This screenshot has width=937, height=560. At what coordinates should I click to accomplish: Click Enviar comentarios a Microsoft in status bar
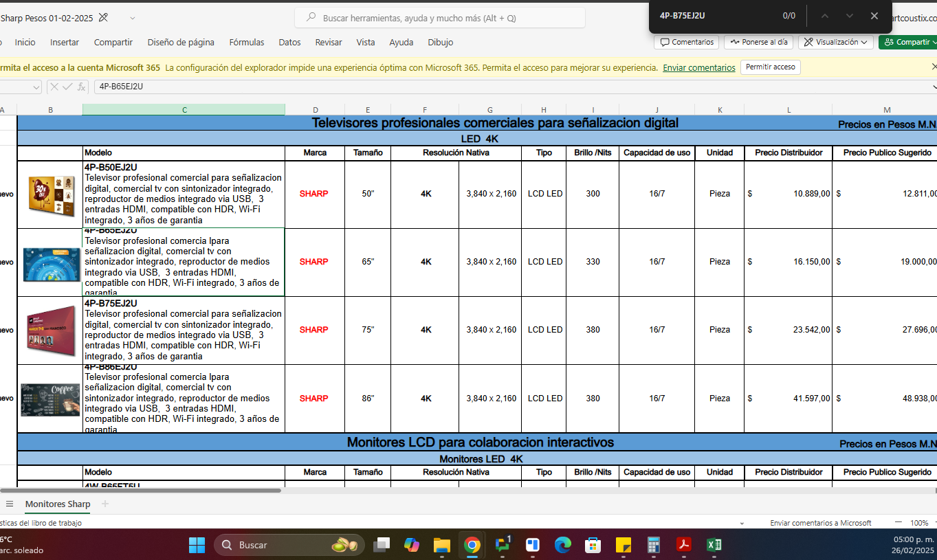point(821,523)
